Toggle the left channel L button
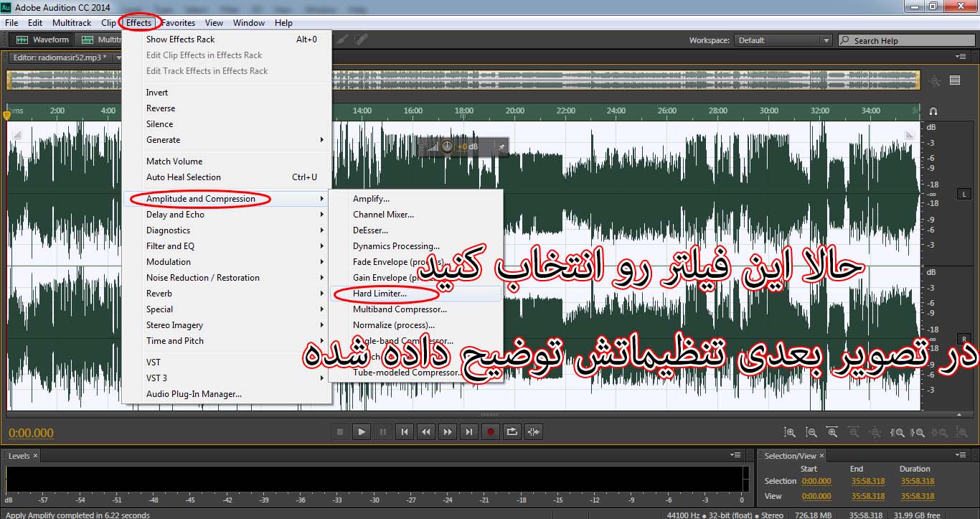 (963, 194)
